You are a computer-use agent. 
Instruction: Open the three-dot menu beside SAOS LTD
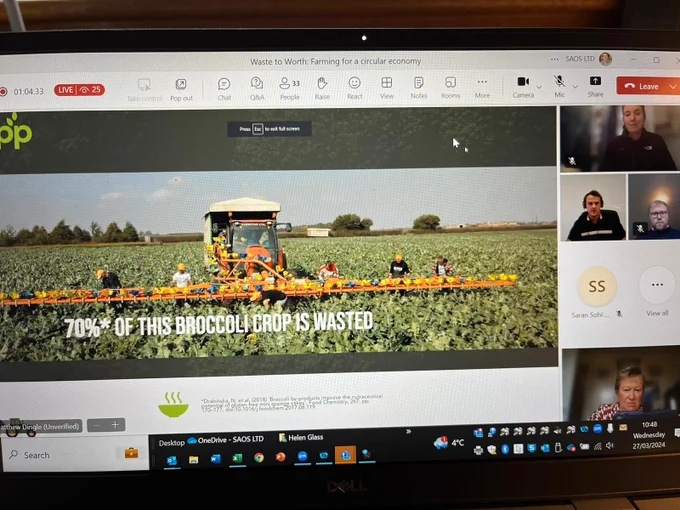554,59
